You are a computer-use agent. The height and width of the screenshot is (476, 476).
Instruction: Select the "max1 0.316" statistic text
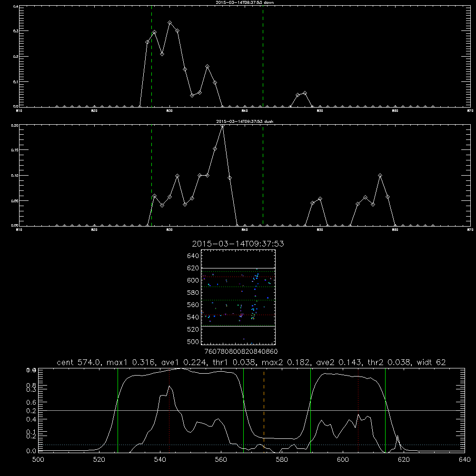click(131, 362)
